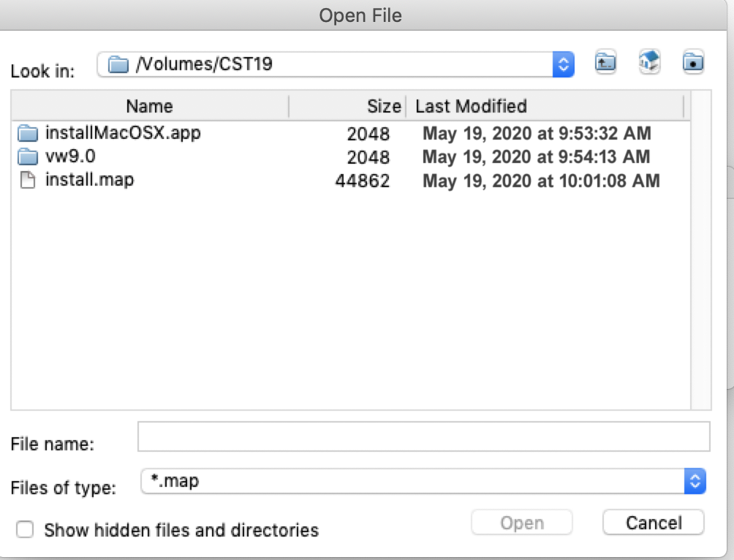734x560 pixels.
Task: Focus the File name input field
Action: pyautogui.click(x=423, y=437)
